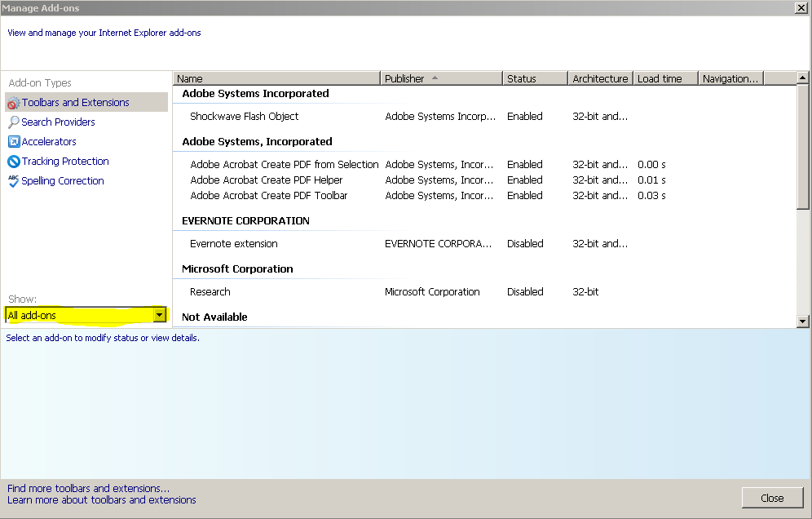Click the scrollbar up arrow
This screenshot has width=812, height=519.
(803, 78)
